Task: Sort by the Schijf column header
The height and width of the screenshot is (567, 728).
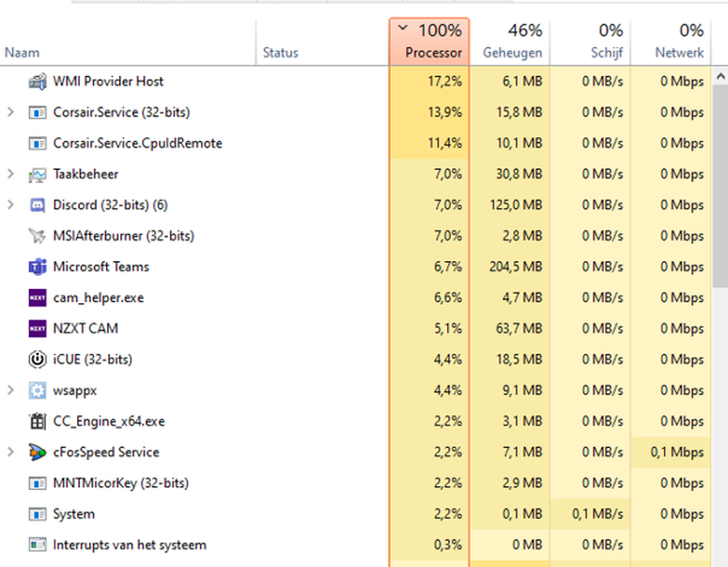Action: tap(590, 42)
